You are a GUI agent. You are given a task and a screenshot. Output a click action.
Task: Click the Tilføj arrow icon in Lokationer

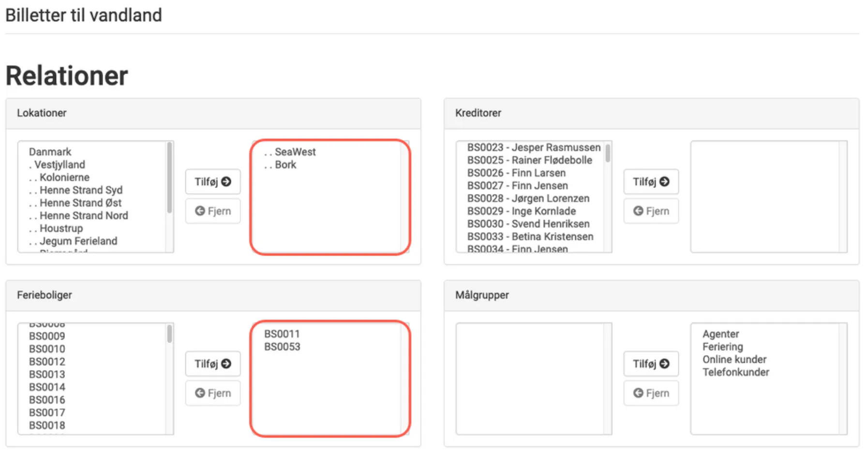click(226, 182)
